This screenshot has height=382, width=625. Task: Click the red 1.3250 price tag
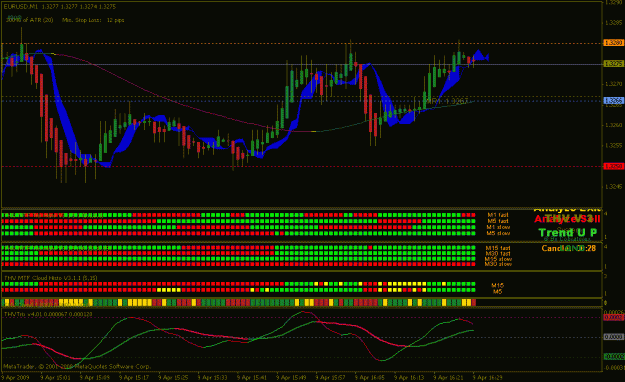(x=614, y=166)
